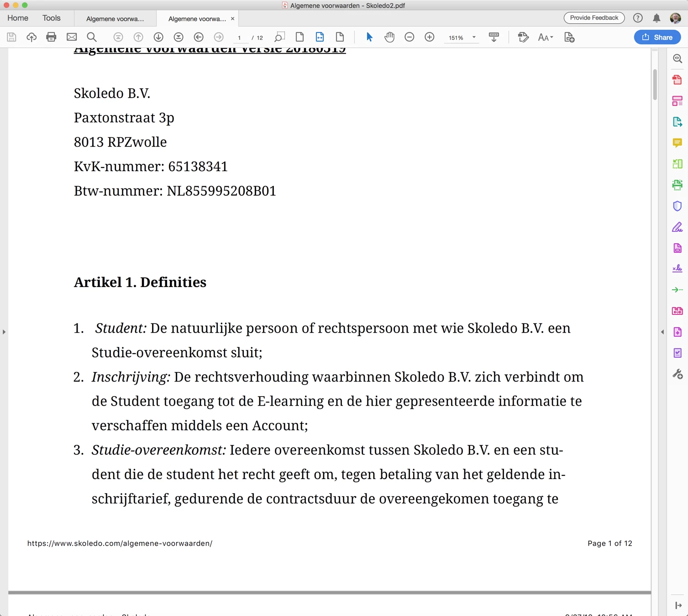Open Fill & Sign pen tool

pyautogui.click(x=677, y=227)
